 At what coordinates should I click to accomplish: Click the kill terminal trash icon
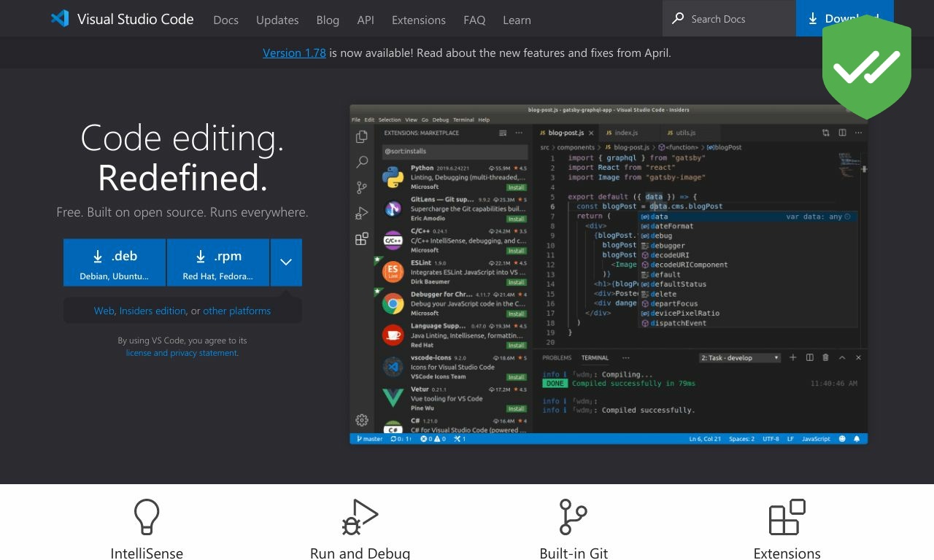[826, 357]
